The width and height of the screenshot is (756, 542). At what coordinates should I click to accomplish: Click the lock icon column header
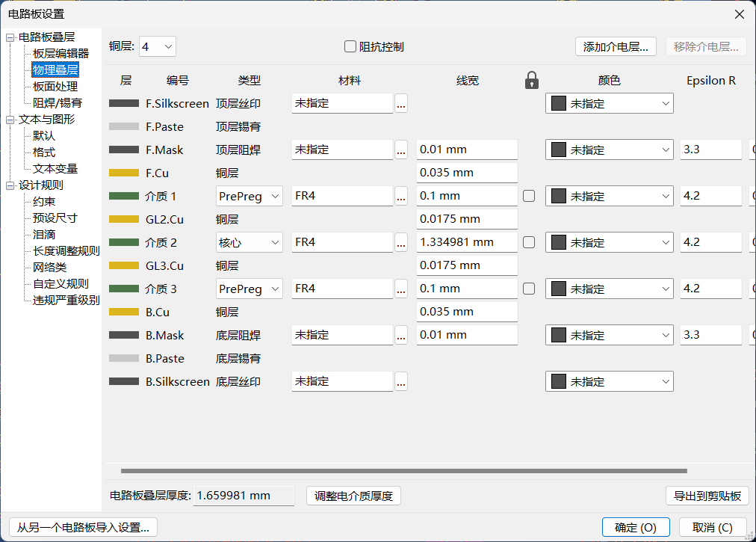tap(531, 80)
